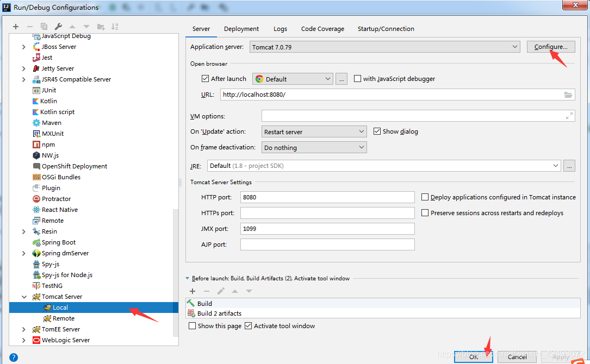The image size is (590, 364).
Task: Click the Sort Configurations alphabetically icon
Action: coord(115,26)
